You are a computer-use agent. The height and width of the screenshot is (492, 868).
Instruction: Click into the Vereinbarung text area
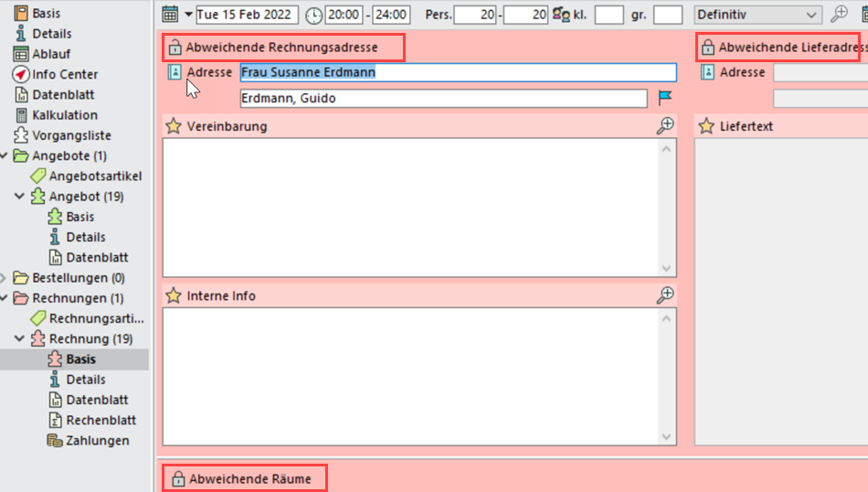tap(411, 206)
